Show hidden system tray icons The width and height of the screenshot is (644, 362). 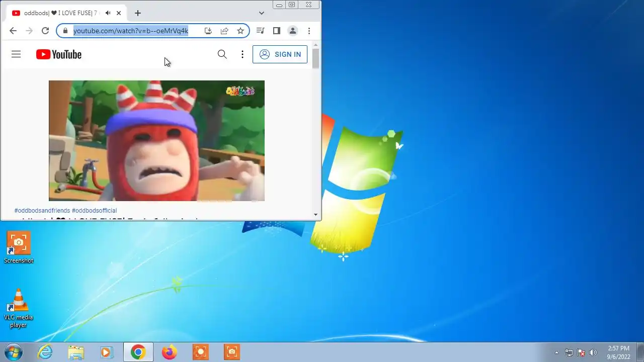coord(556,352)
